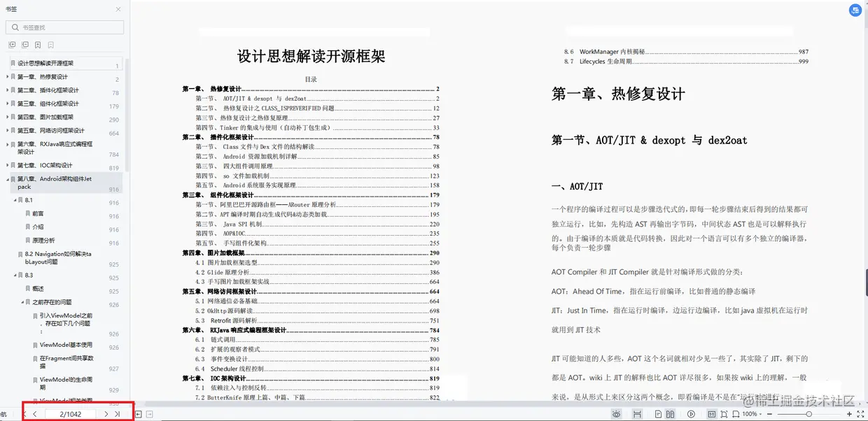Screen dimensions: 868x421
Task: Click the blue assistant icon at top right
Action: (x=855, y=10)
